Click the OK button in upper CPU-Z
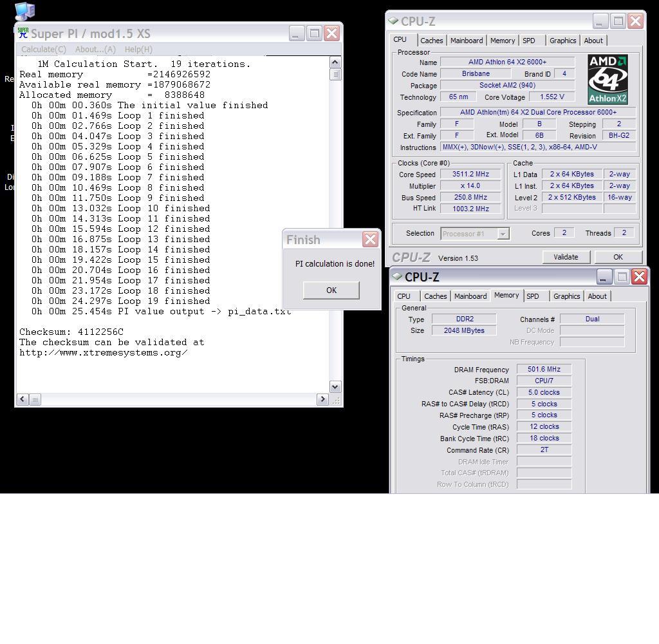 click(x=618, y=257)
